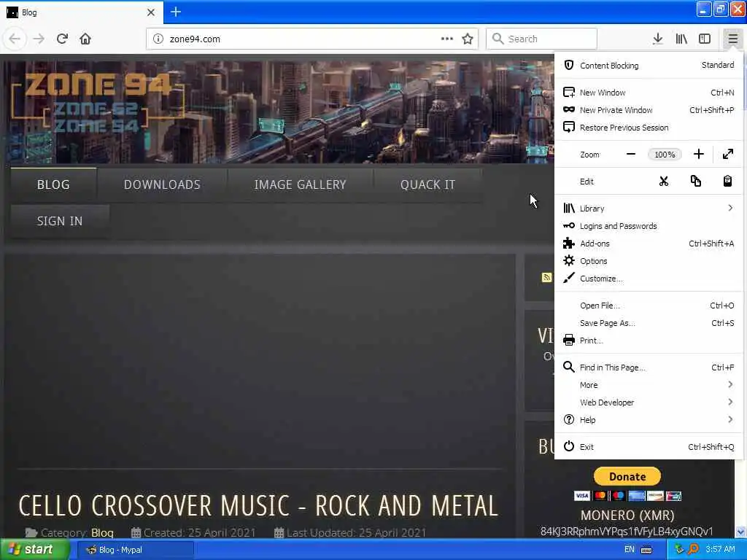Go to the home page icon
The width and height of the screenshot is (747, 560).
(85, 39)
